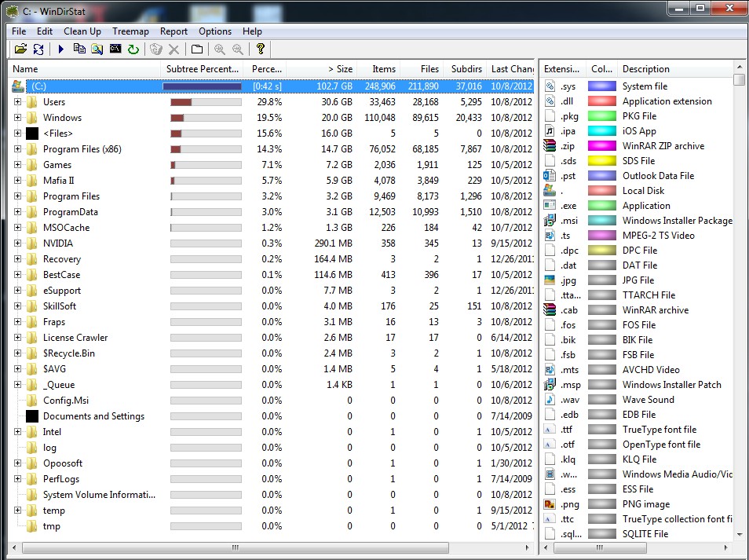The height and width of the screenshot is (560, 749).
Task: Click the .ipa music note file icon
Action: pyautogui.click(x=550, y=131)
